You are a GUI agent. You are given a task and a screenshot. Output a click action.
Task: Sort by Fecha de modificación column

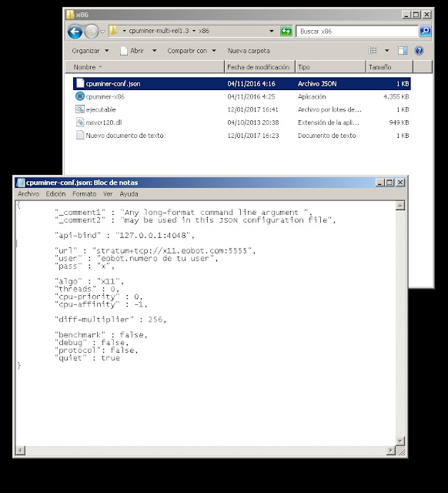point(260,67)
